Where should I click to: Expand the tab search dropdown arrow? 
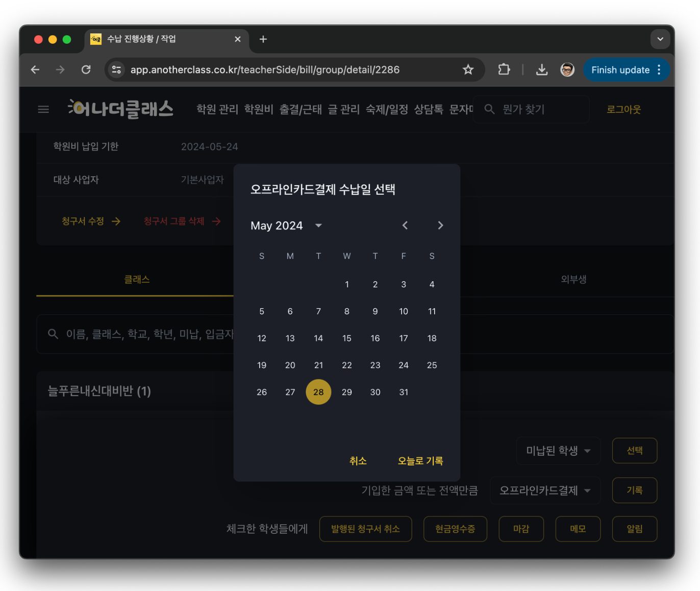660,39
